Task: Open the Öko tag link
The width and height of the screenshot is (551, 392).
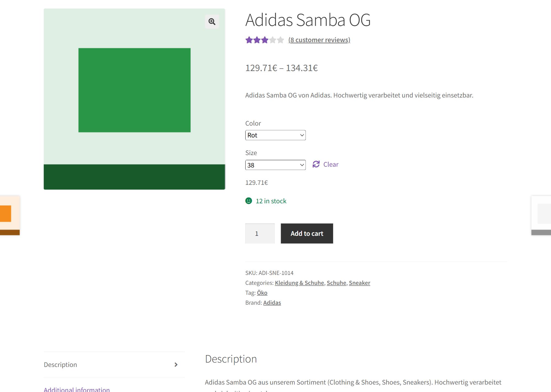Action: click(x=262, y=293)
